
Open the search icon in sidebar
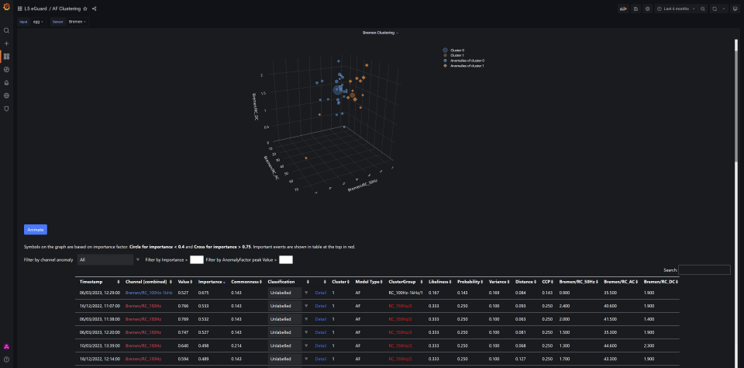6,30
